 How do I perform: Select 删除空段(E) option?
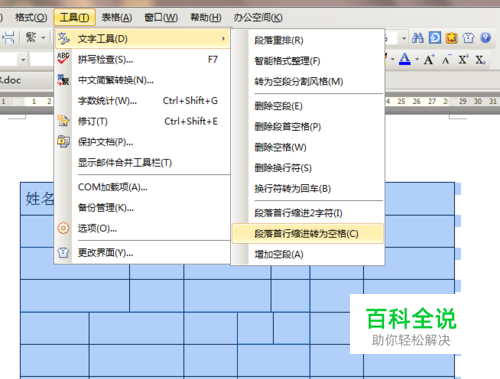[308, 106]
